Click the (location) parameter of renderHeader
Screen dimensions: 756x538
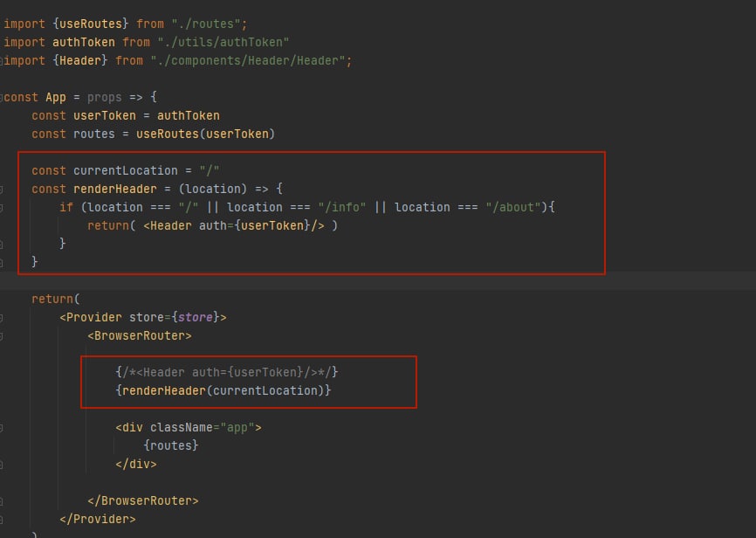tap(213, 189)
